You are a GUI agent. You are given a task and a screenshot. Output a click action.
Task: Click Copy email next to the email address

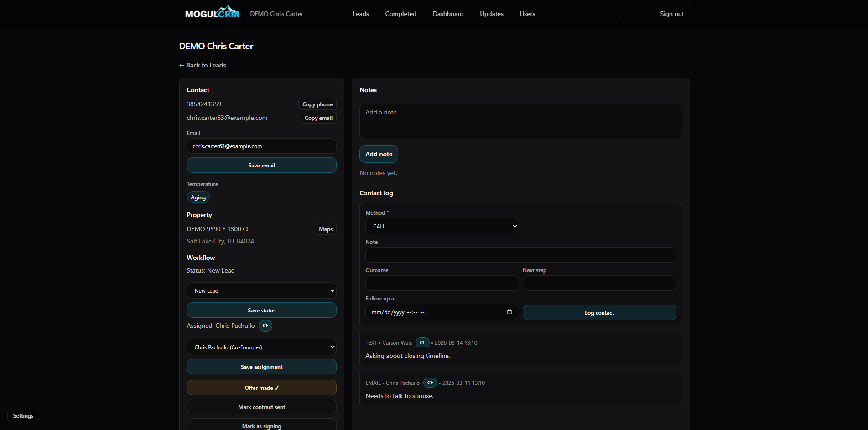318,118
